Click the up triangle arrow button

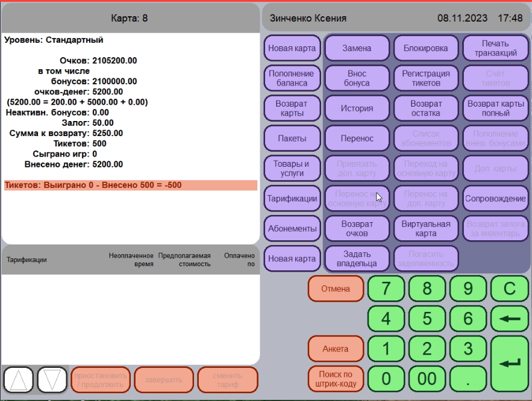pyautogui.click(x=18, y=380)
